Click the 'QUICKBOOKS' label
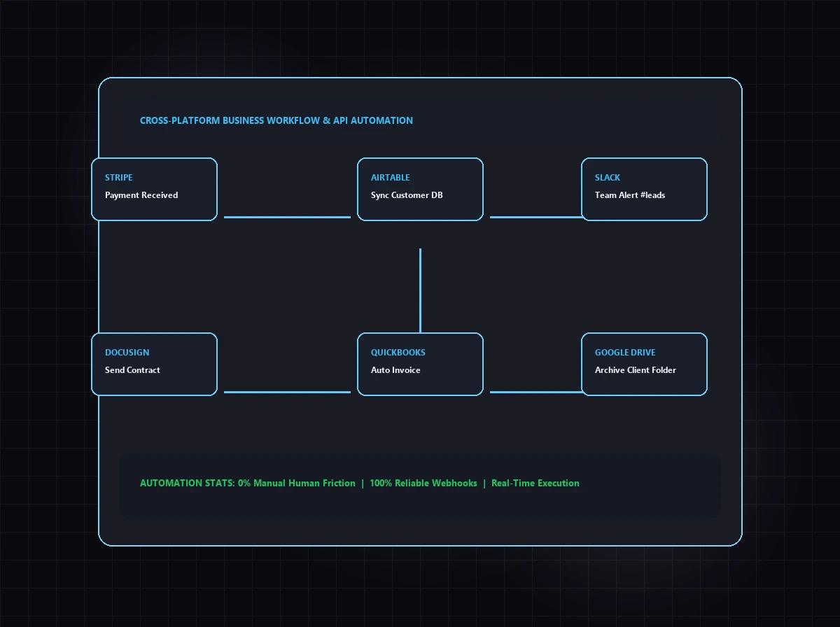The width and height of the screenshot is (840, 627). tap(398, 353)
